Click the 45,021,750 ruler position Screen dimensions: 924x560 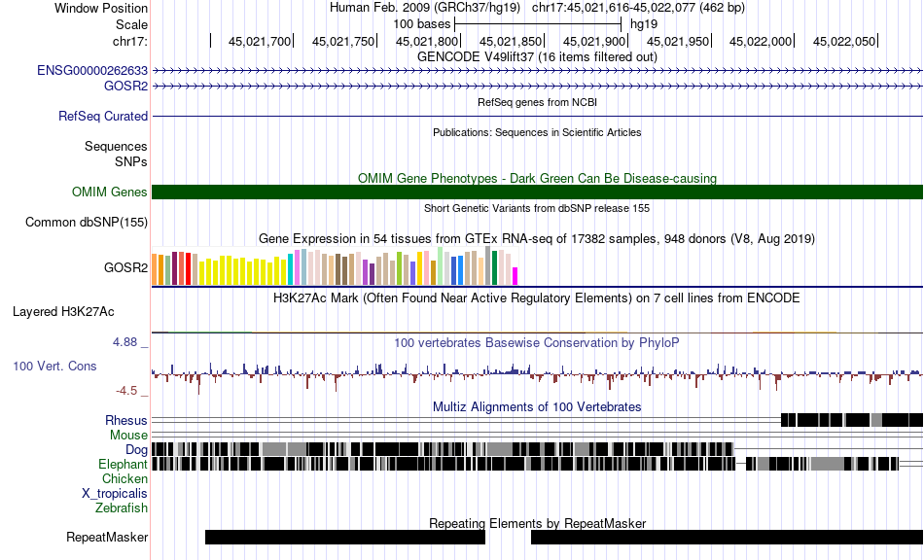click(x=343, y=41)
